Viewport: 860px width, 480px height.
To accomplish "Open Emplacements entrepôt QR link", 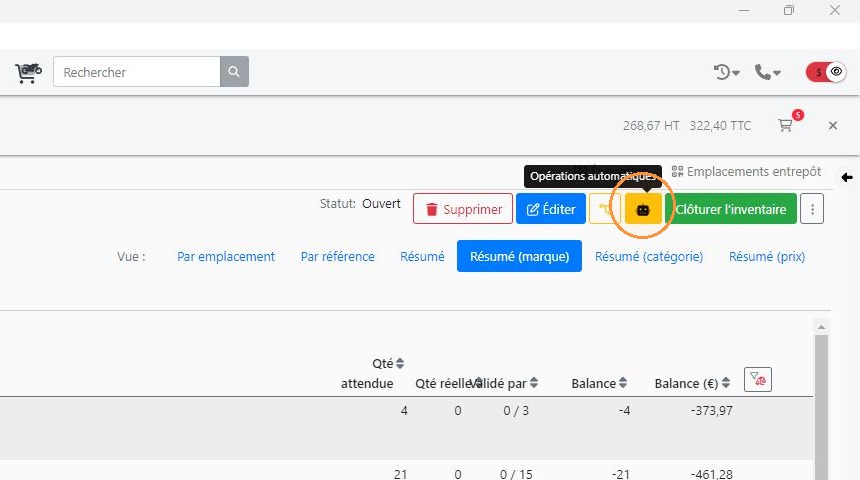I will (x=746, y=172).
